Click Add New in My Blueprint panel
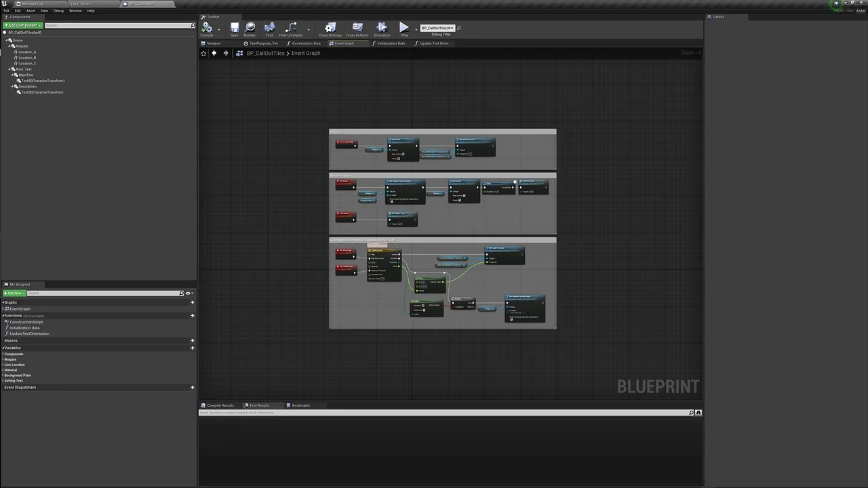Screen dimensions: 868x488 14,293
